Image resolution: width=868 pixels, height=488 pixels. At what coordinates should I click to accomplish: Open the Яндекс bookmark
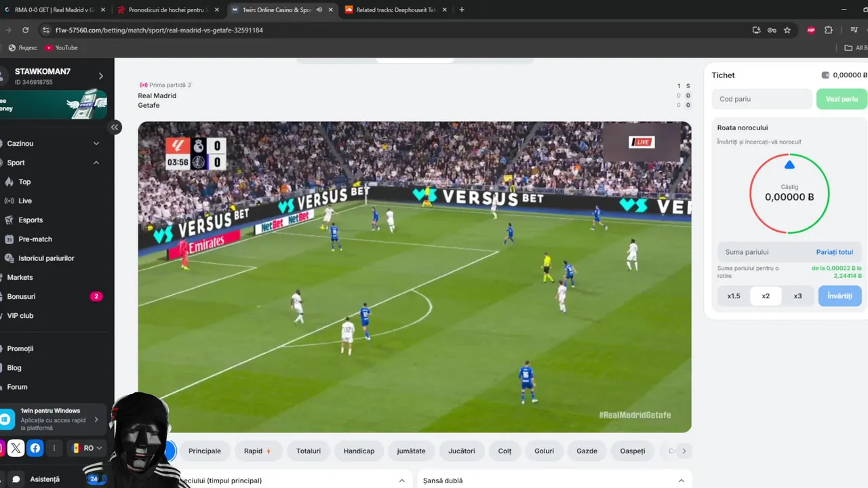click(x=22, y=47)
